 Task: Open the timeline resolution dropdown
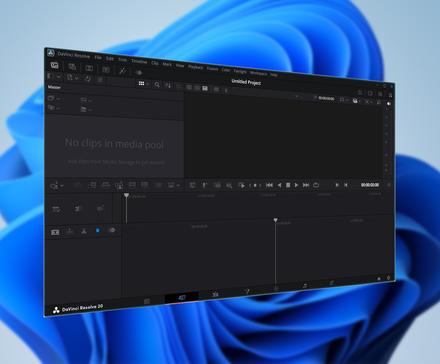(344, 99)
